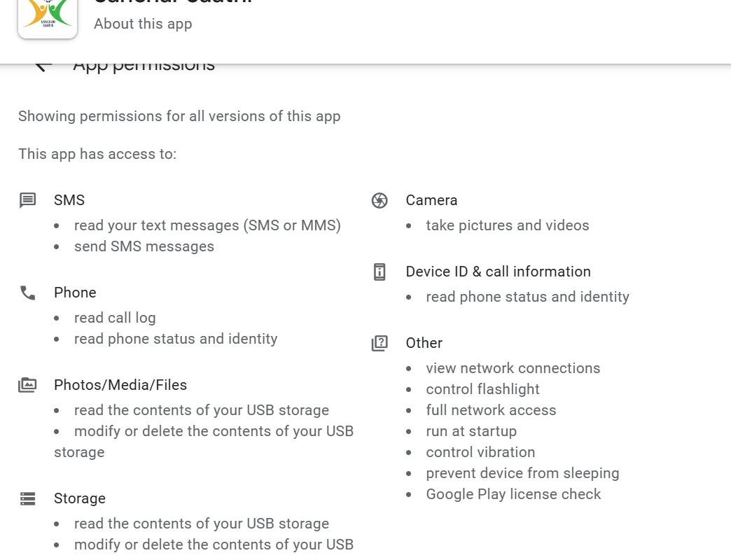Click the Photos/Media/Files gallery icon
This screenshot has height=560, width=731.
pyautogui.click(x=27, y=386)
